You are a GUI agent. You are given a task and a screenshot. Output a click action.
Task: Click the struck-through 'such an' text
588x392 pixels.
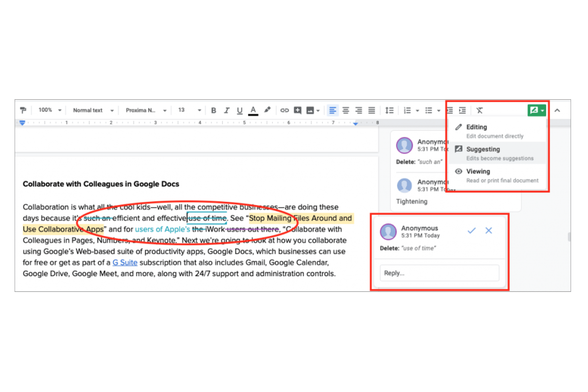pos(97,218)
